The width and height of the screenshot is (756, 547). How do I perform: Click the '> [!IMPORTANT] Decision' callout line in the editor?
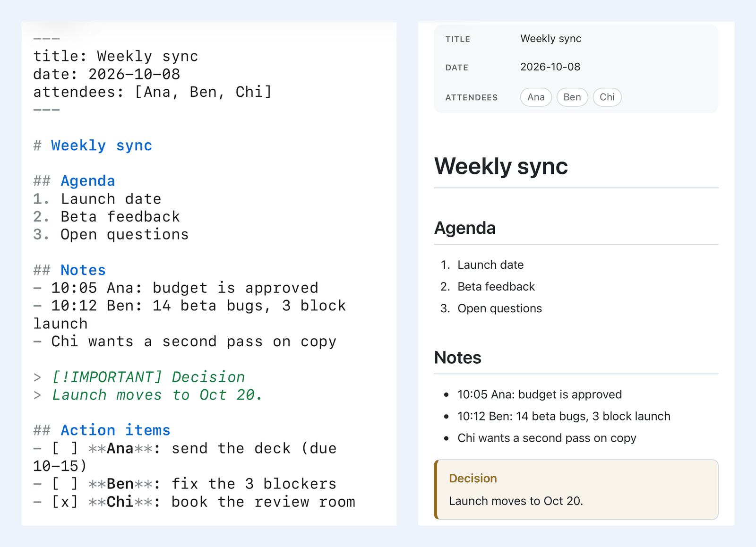coord(139,377)
